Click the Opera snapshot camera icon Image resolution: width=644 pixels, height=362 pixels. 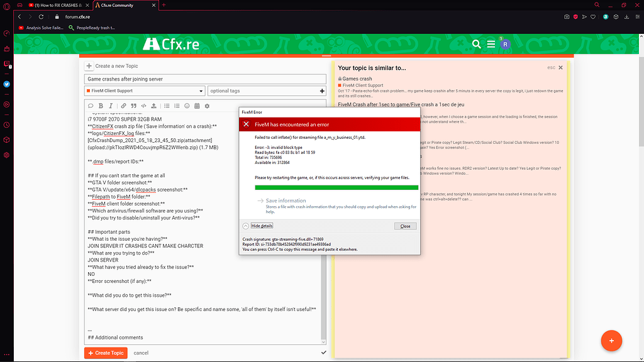pos(567,17)
